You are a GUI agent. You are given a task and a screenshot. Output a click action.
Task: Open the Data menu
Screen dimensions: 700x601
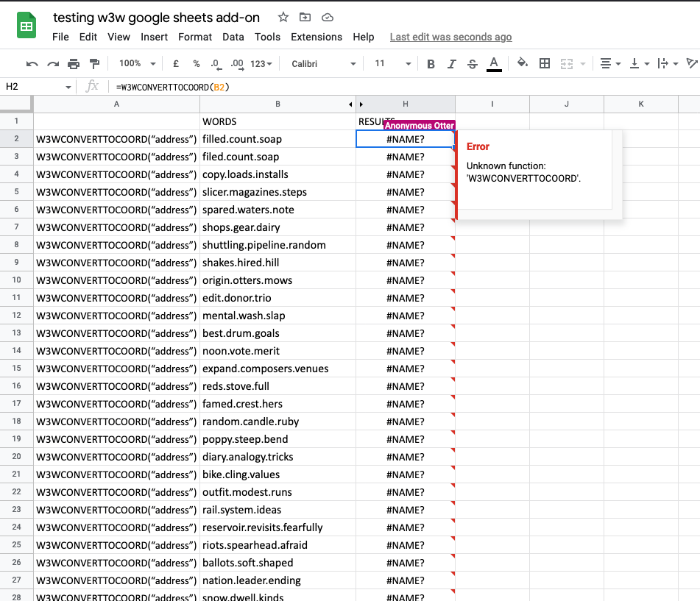(233, 37)
